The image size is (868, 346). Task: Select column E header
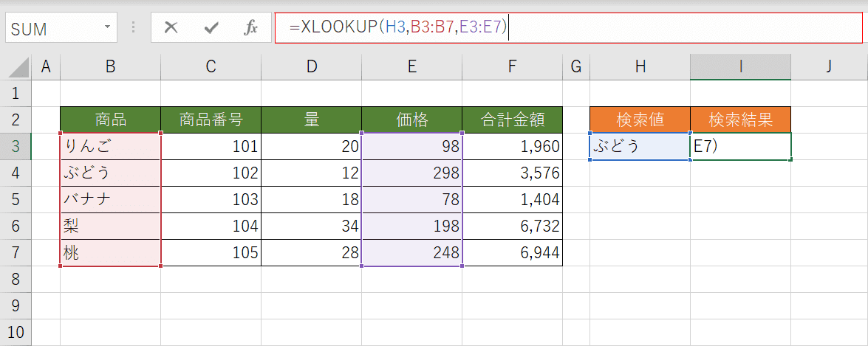412,67
